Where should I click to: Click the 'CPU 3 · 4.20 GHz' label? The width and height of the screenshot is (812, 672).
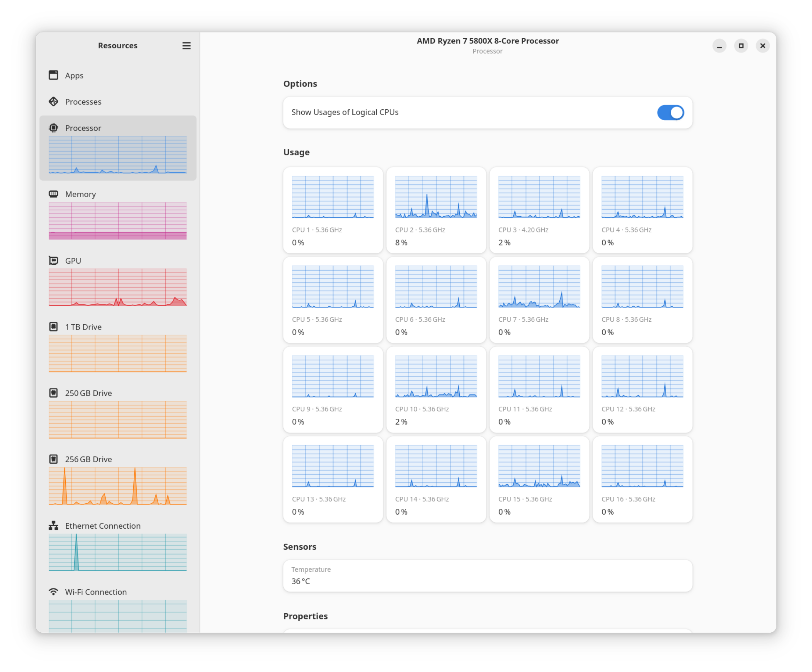[523, 230]
